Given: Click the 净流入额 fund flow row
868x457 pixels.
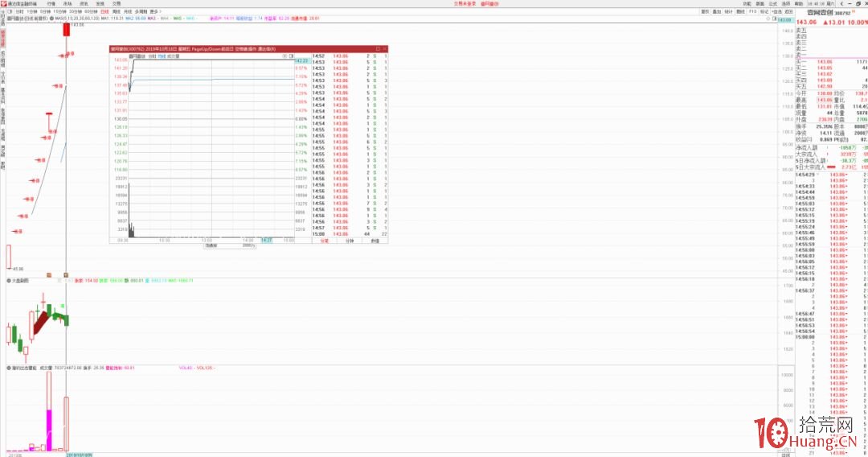Looking at the screenshot, I should [832, 148].
